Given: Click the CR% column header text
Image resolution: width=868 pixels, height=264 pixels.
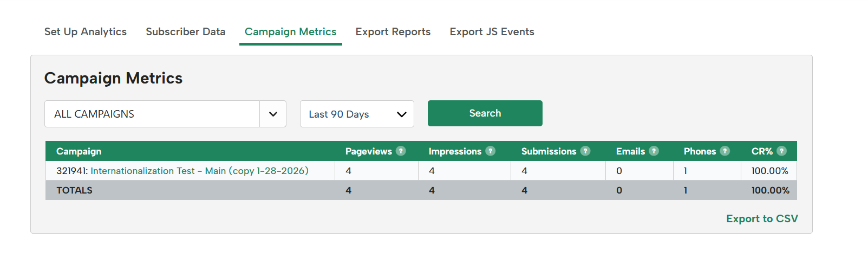Looking at the screenshot, I should [x=762, y=151].
